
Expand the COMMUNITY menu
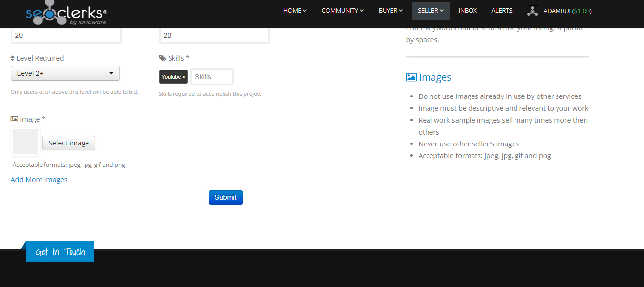click(343, 11)
